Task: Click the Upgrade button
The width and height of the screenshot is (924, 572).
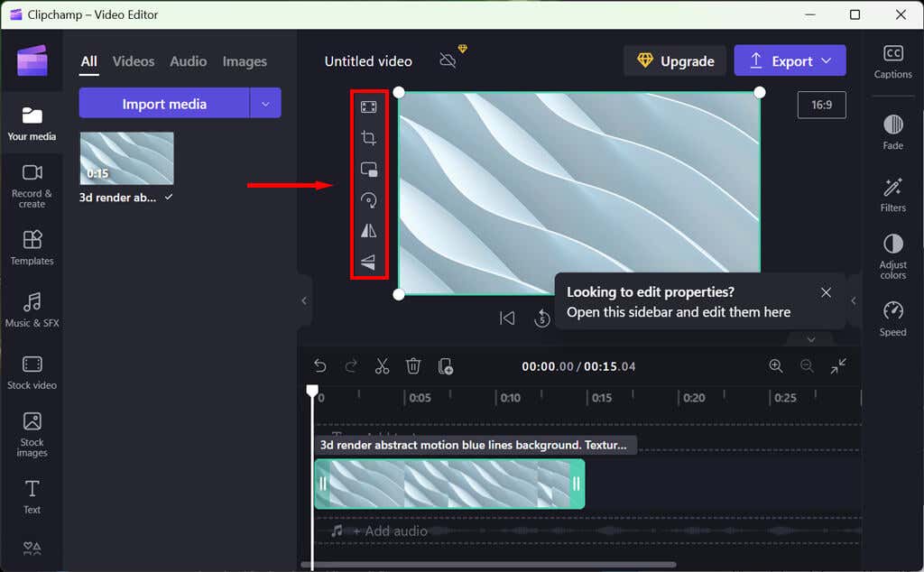Action: 675,60
